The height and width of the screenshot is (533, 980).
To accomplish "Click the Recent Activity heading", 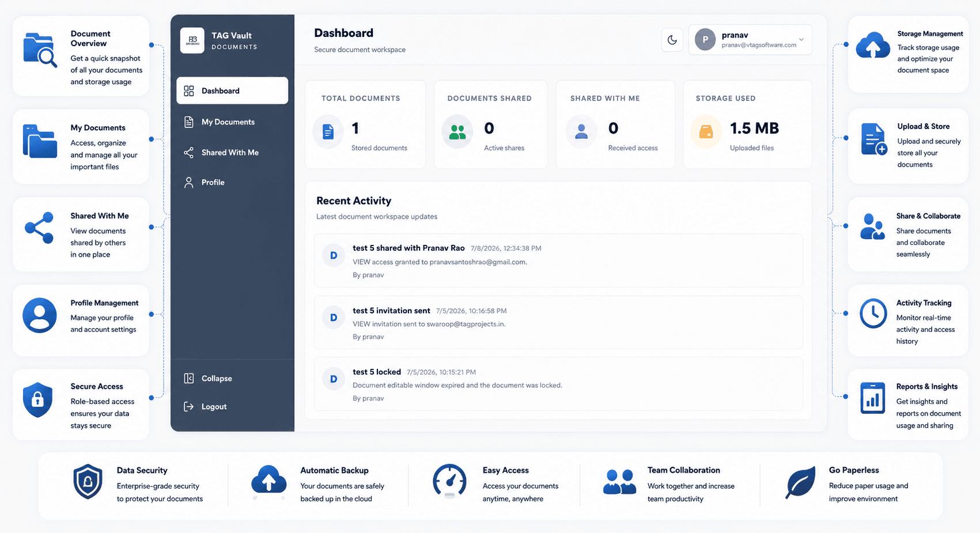I will coord(354,201).
